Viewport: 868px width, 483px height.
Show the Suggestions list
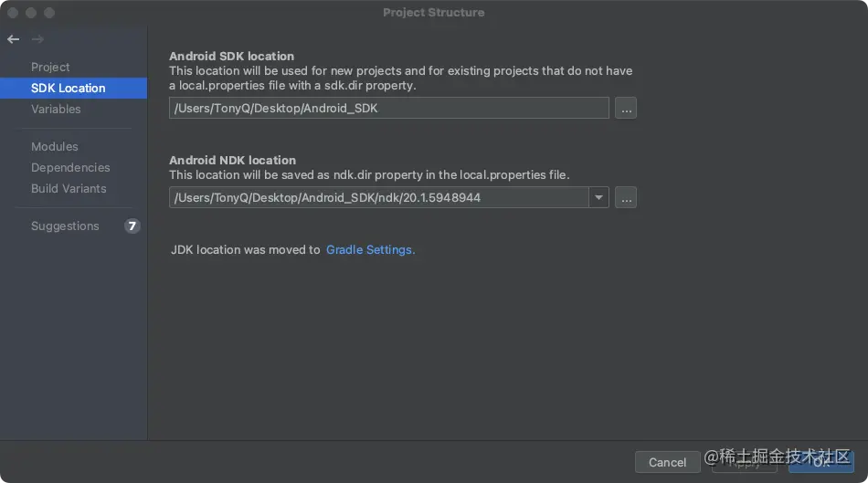65,226
